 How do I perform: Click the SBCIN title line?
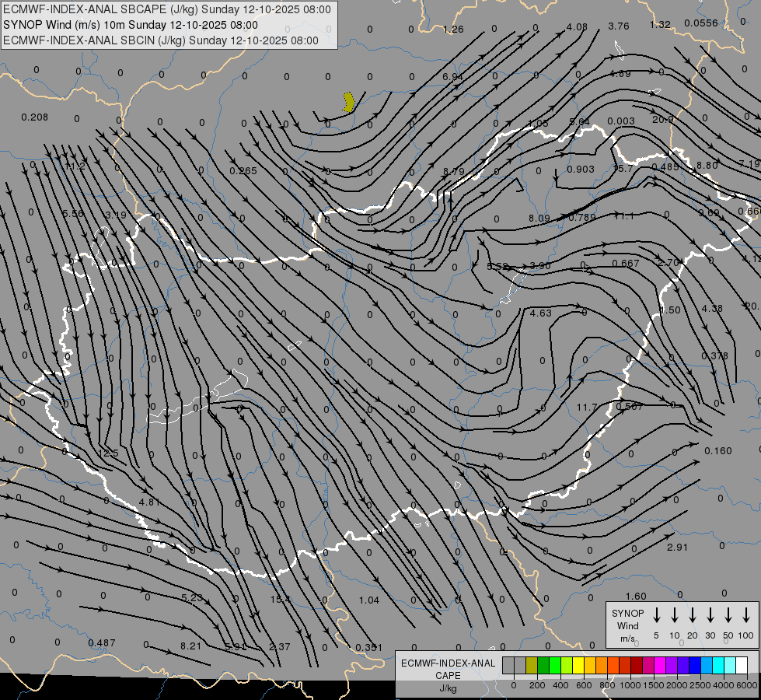coord(161,40)
